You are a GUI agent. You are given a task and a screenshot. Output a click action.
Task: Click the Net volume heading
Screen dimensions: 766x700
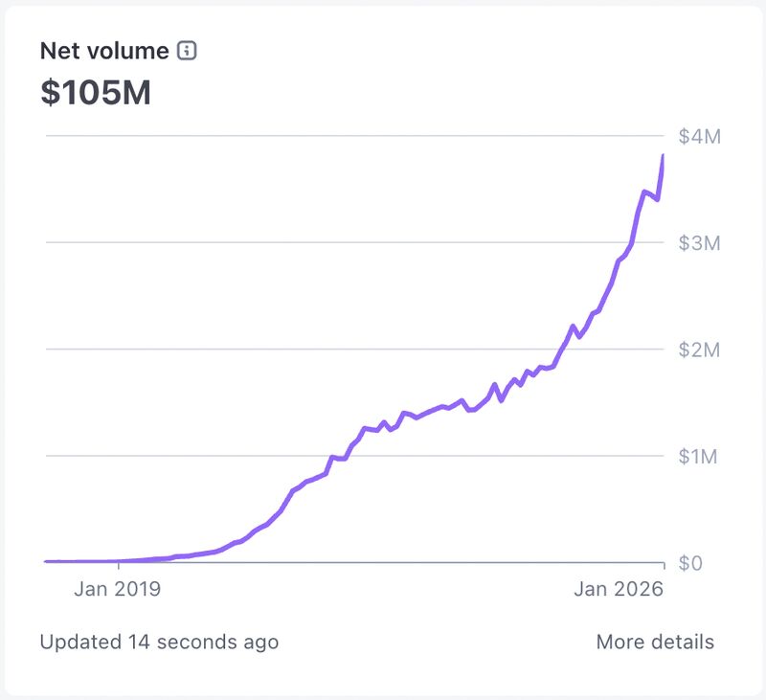click(104, 51)
